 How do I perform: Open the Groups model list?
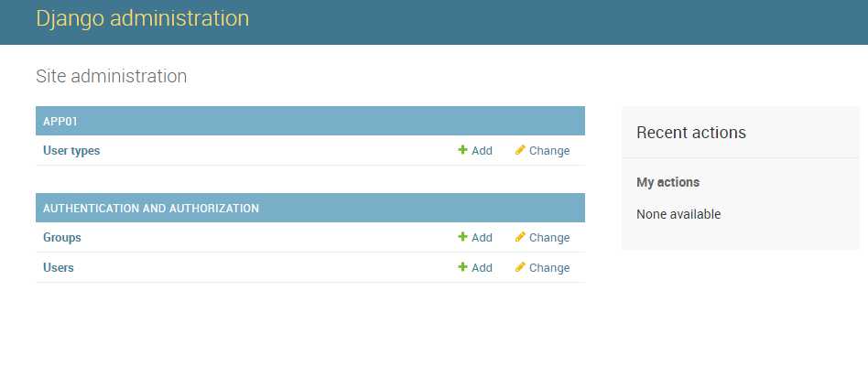[62, 238]
